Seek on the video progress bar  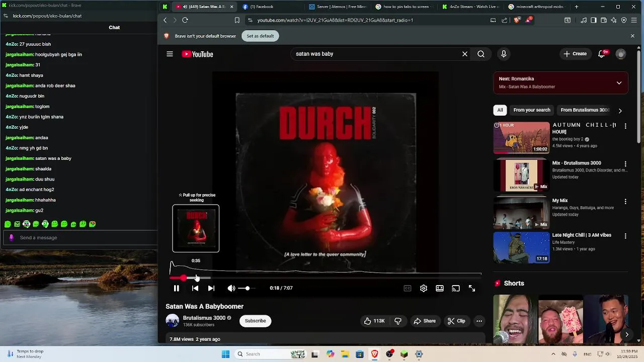point(326,278)
